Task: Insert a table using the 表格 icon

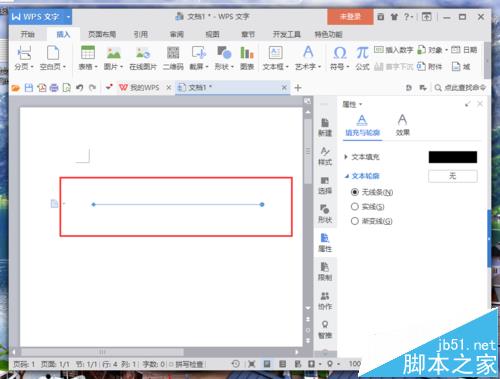Action: (88, 57)
